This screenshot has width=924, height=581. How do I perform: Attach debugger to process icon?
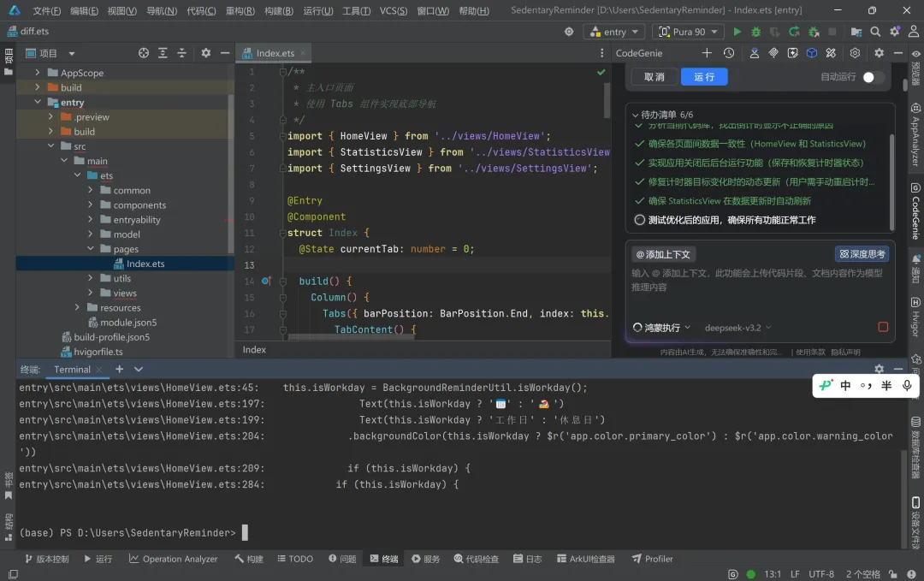(814, 32)
